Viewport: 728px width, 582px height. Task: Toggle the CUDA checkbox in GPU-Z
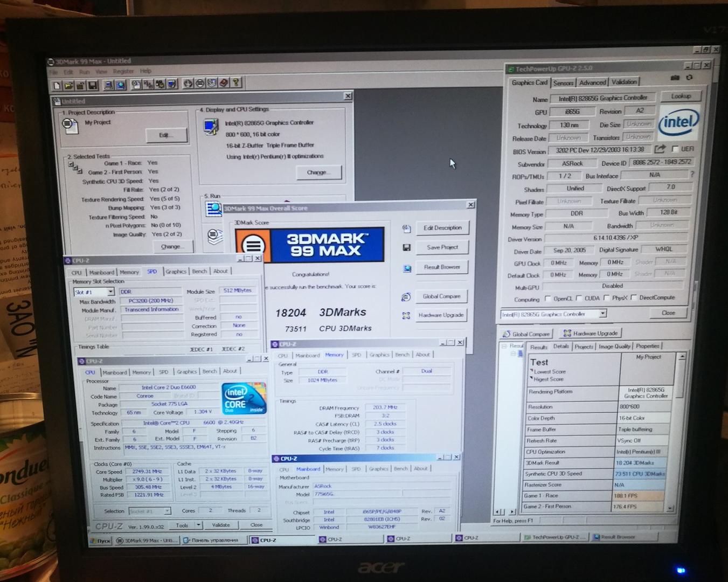tap(579, 298)
